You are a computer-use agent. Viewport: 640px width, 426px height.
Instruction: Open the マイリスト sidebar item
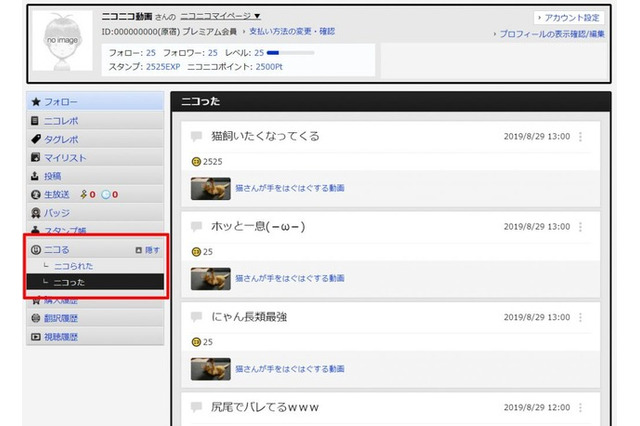pyautogui.click(x=95, y=158)
